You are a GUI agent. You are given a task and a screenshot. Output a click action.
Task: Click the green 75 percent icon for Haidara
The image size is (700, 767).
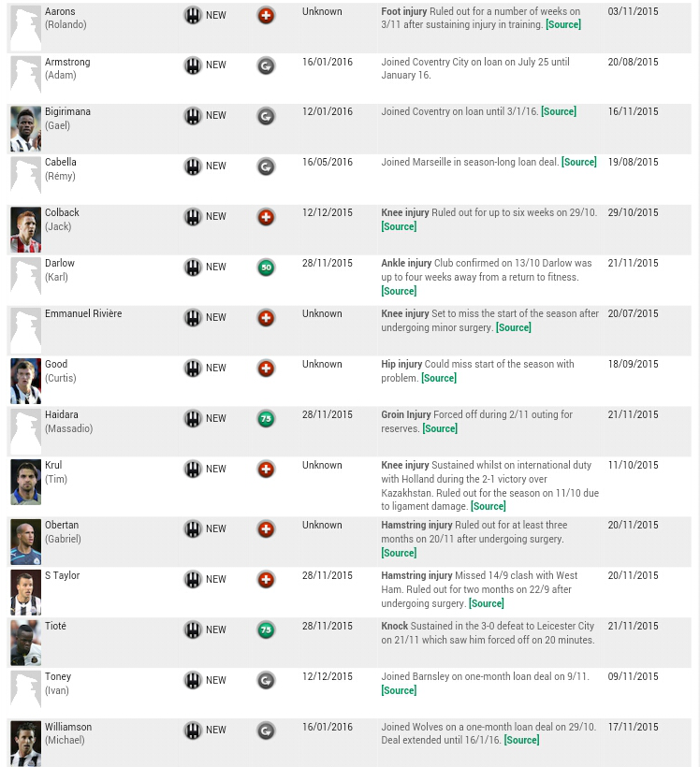(266, 419)
